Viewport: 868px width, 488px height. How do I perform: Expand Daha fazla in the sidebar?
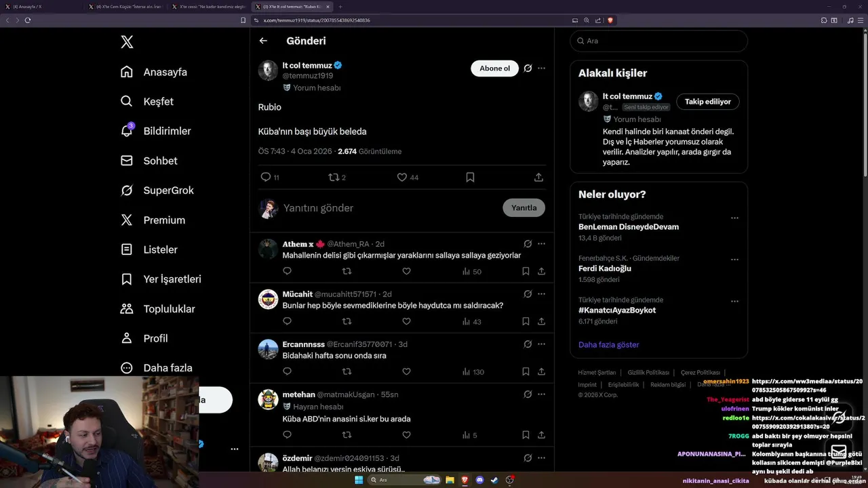(x=157, y=368)
